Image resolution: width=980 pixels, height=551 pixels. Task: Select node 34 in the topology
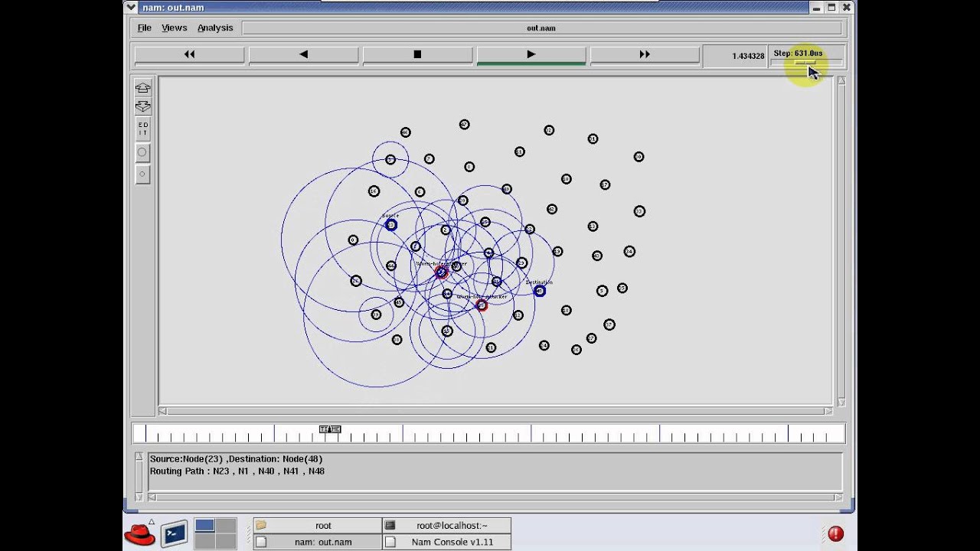pyautogui.click(x=629, y=251)
